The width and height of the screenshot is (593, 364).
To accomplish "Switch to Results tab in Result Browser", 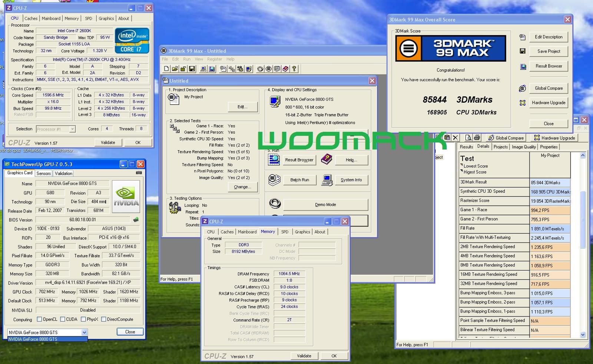I will click(466, 147).
